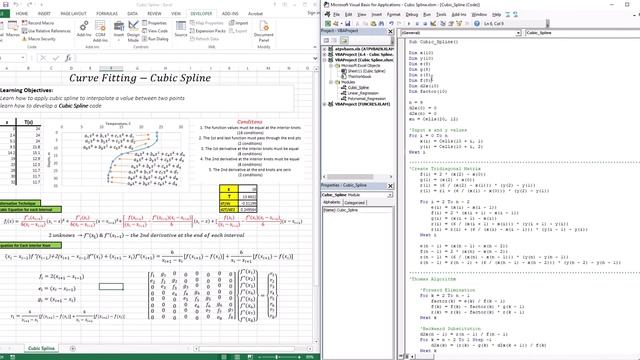
Task: Click the Save icon in the VBA toolbar
Action: 347,24
